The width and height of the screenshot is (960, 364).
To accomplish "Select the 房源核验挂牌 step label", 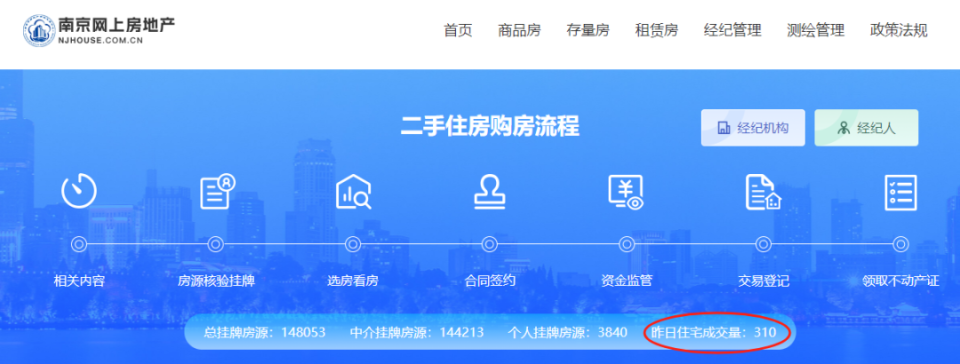I will [216, 281].
